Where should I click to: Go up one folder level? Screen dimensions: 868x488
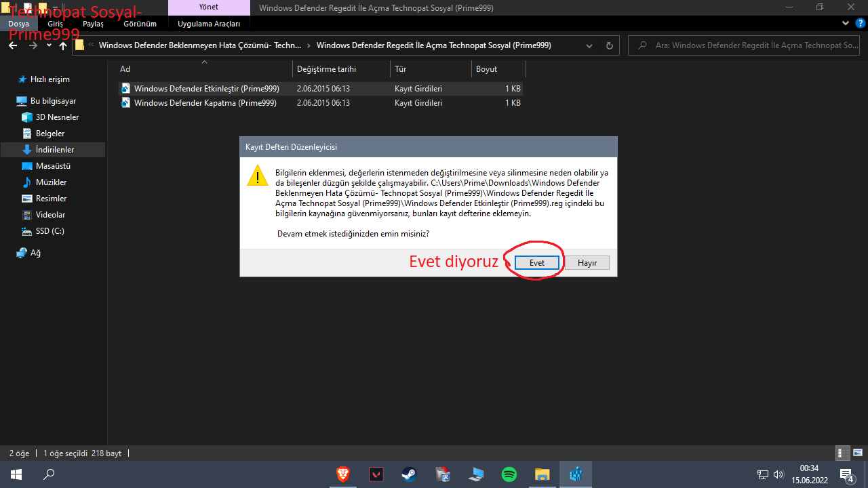[x=63, y=45]
